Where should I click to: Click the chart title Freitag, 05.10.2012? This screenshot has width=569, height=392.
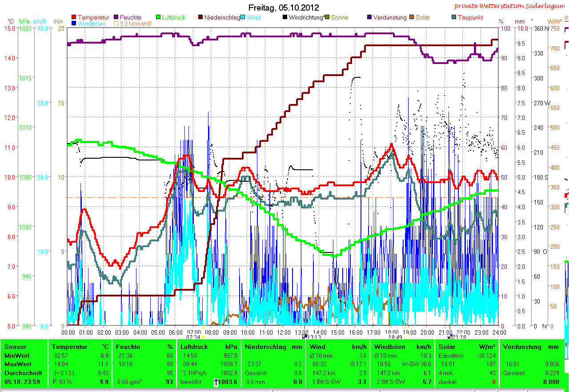tap(284, 8)
